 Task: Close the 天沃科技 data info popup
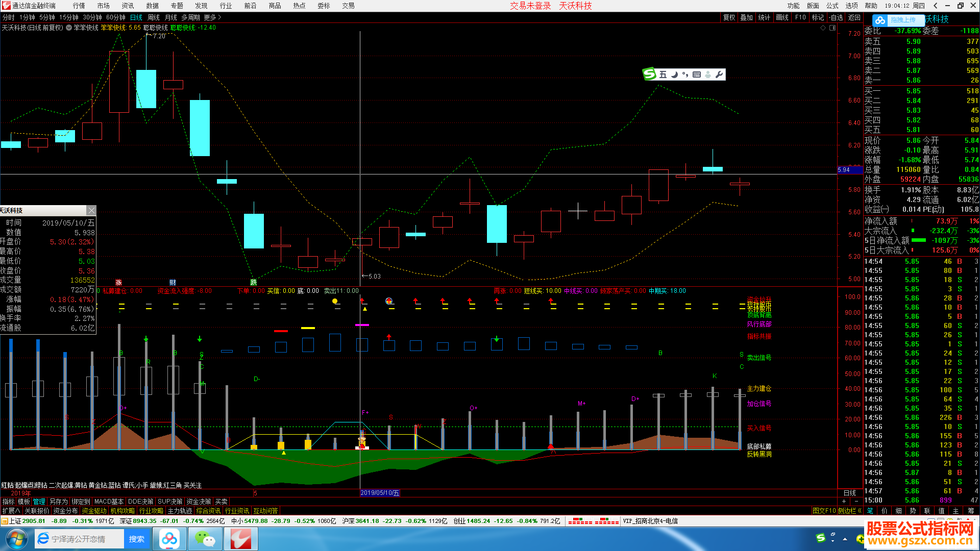91,210
